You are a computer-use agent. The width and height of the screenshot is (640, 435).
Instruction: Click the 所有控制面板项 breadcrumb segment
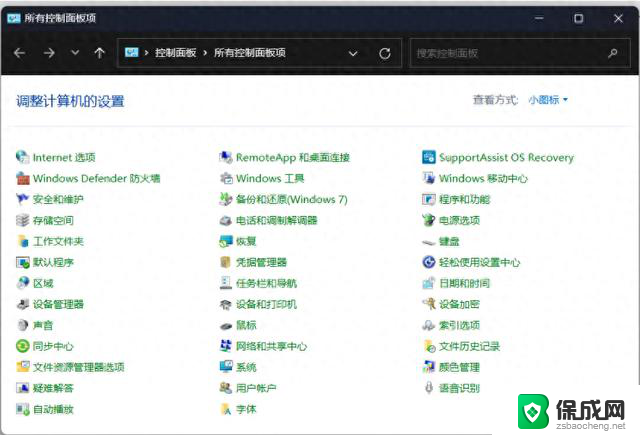[250, 53]
